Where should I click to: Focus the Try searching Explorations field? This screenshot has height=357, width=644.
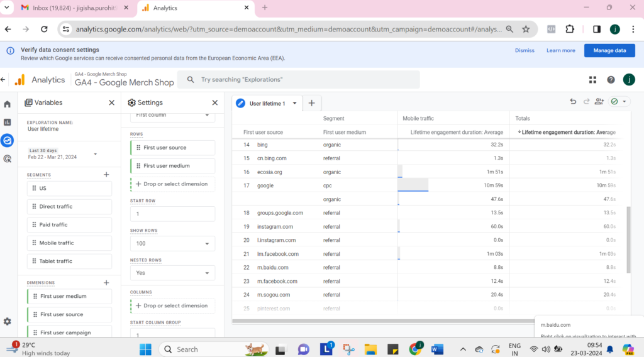pyautogui.click(x=299, y=80)
